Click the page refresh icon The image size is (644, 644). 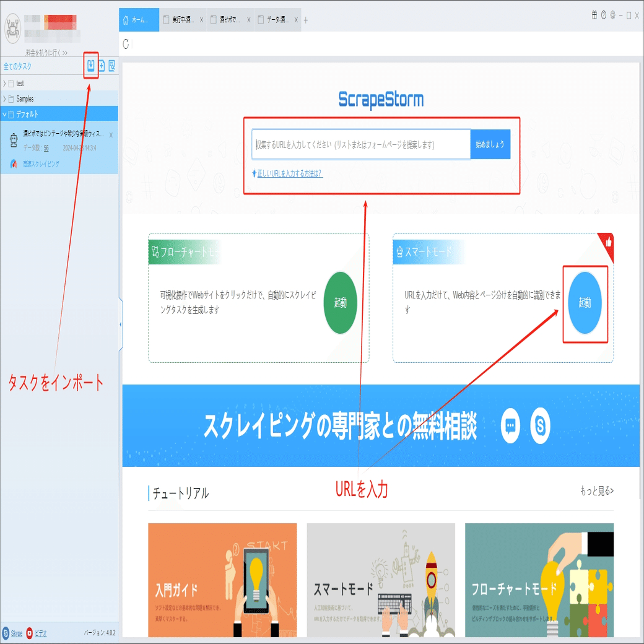(126, 43)
